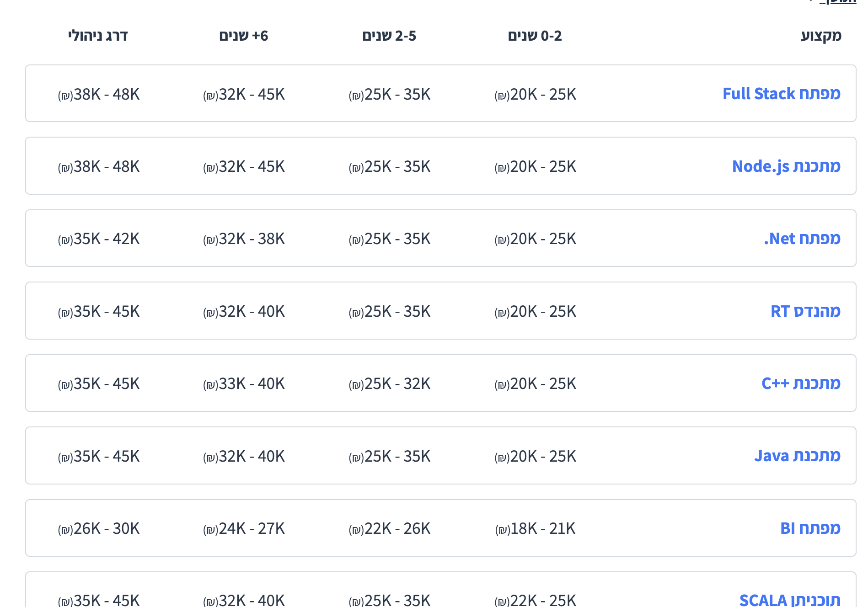Click the +6 שנים column header
This screenshot has width=868, height=607.
[244, 36]
